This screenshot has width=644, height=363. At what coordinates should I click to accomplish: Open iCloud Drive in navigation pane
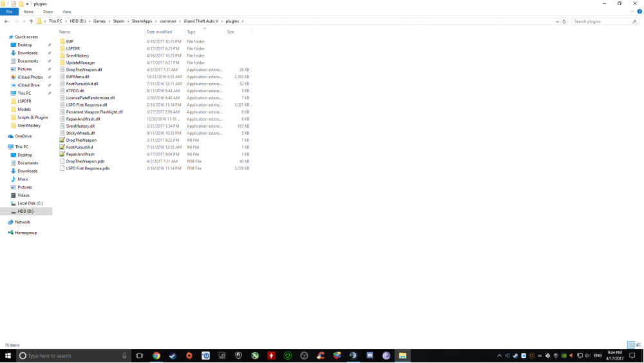[28, 85]
